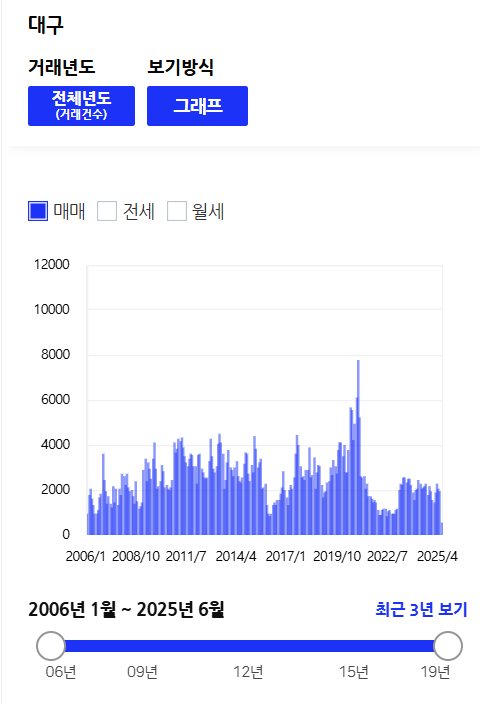Click the 2025/4 x-axis label

(437, 556)
